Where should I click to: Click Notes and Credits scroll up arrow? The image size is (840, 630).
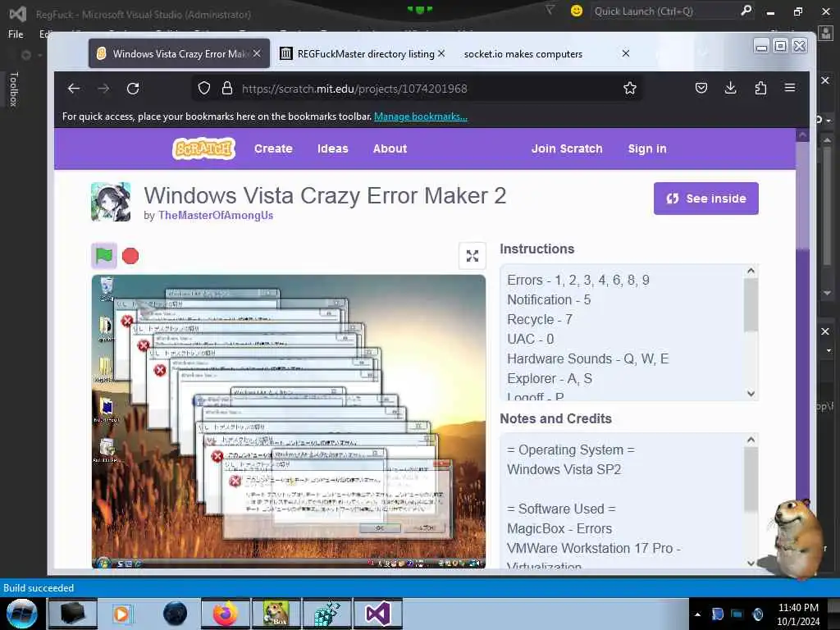coord(751,440)
